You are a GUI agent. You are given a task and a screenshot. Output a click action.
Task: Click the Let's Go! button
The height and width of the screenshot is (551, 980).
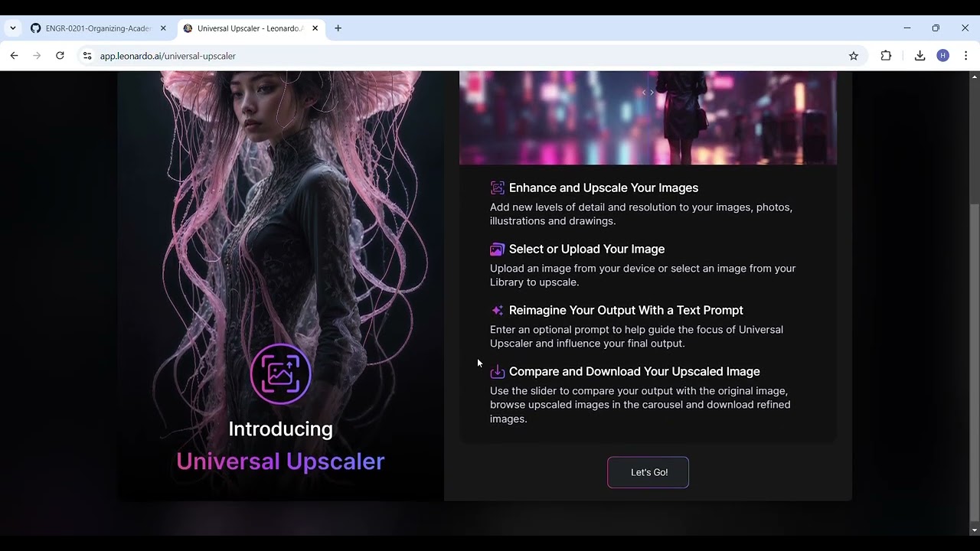coord(648,472)
